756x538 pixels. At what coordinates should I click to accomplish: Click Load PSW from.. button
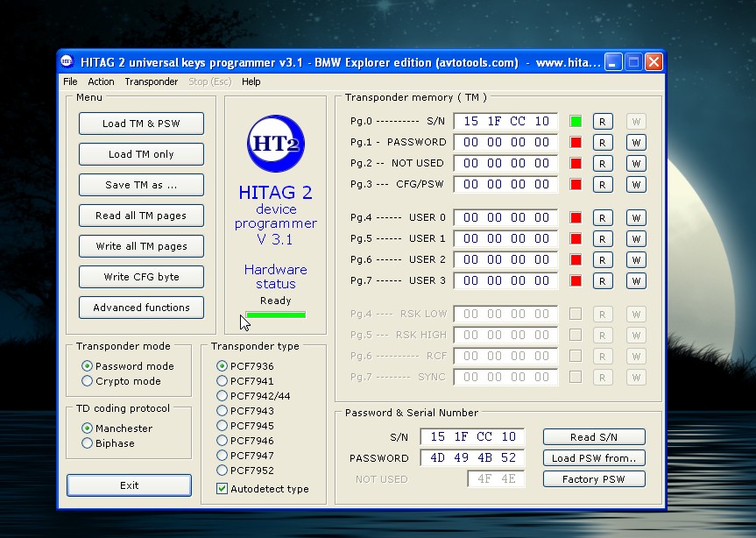[594, 458]
